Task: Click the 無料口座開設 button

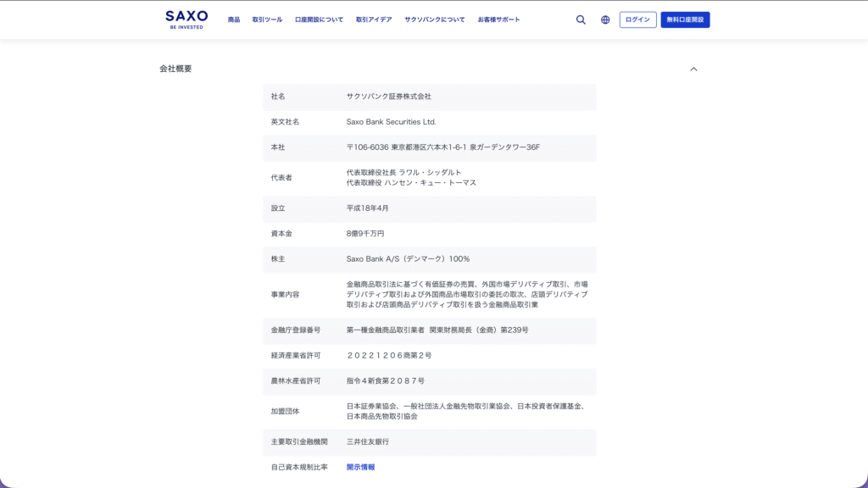Action: [685, 20]
